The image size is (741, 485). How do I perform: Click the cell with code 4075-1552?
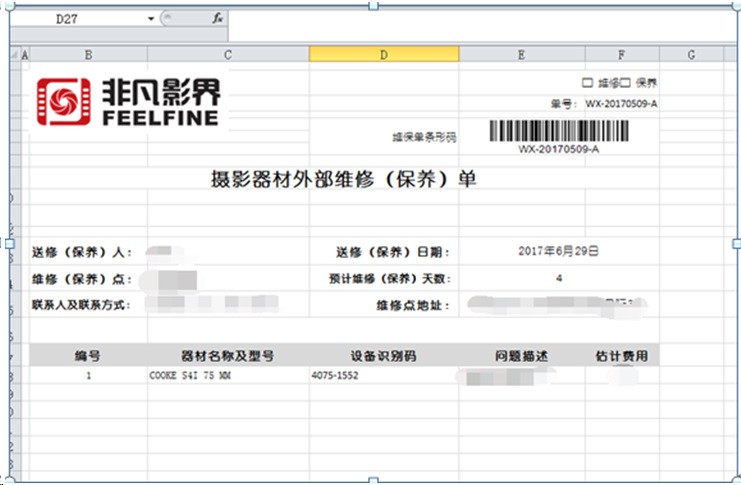click(x=340, y=377)
